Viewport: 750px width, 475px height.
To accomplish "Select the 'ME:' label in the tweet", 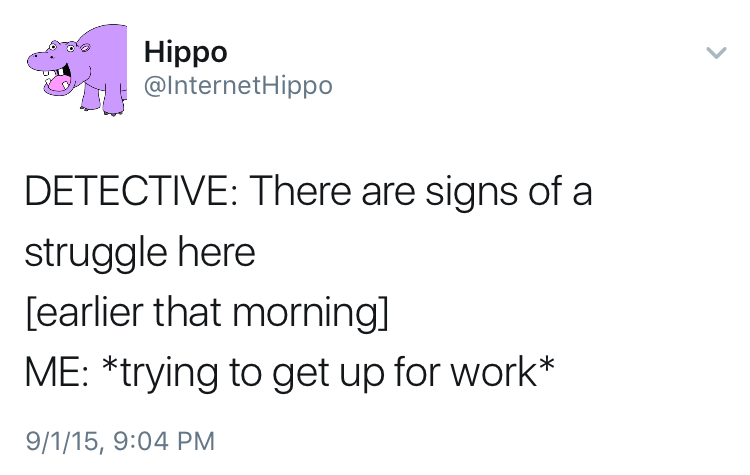I will (56, 372).
